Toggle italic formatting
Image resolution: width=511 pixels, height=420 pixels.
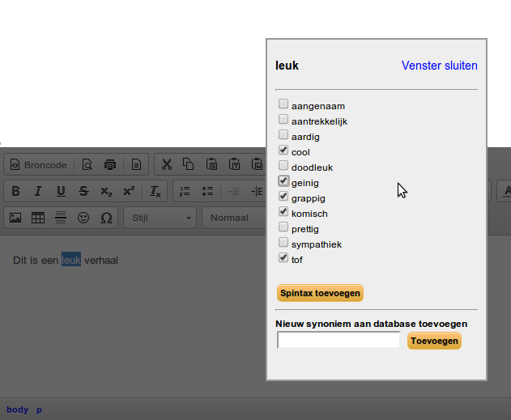point(38,191)
